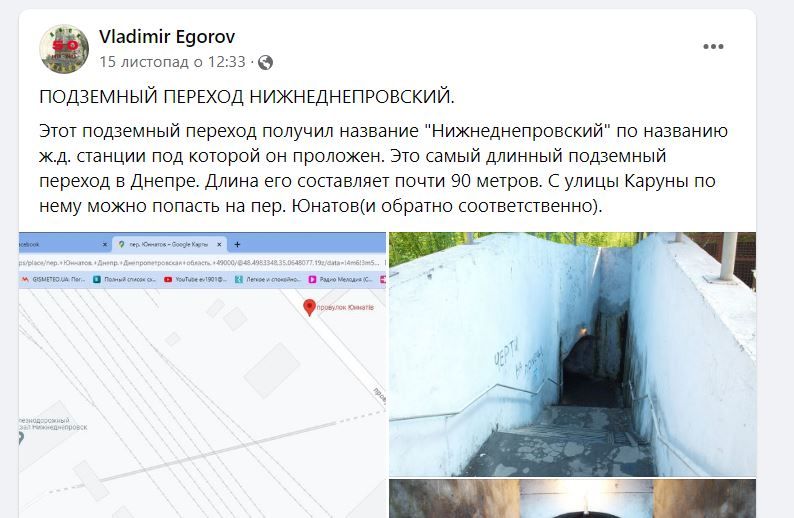
Task: Click the globe public audience icon
Action: 265,62
